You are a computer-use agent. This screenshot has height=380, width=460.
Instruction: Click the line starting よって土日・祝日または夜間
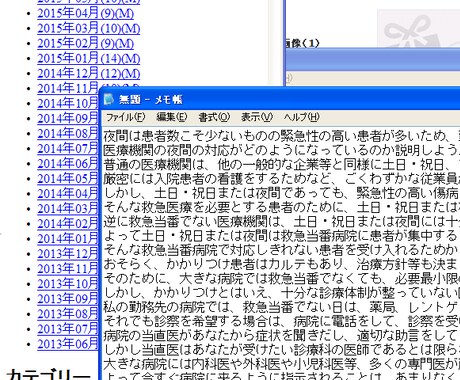[281, 236]
